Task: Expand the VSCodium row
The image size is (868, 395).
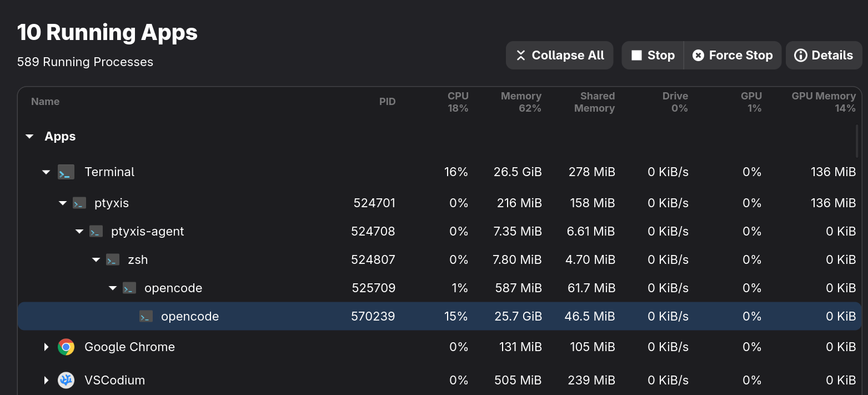Action: (x=47, y=381)
